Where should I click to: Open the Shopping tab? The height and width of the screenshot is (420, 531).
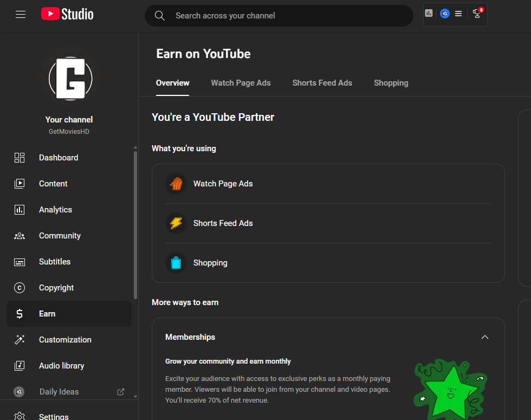click(391, 83)
